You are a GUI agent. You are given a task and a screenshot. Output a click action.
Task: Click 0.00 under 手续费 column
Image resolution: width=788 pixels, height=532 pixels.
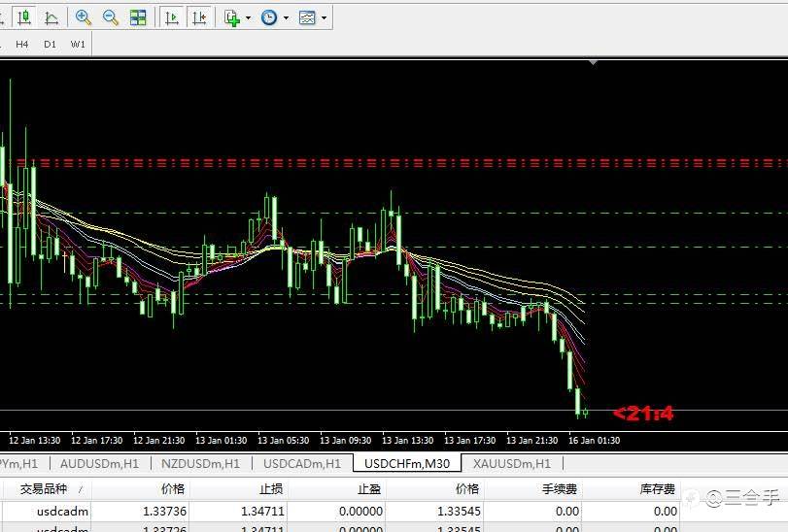pyautogui.click(x=566, y=512)
